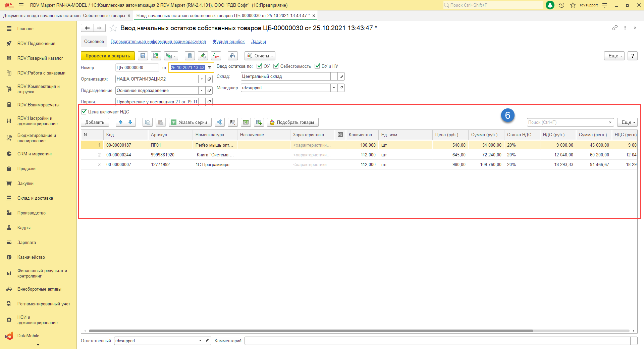Expand the Менеджер dropdown arrow
The height and width of the screenshot is (349, 644).
pyautogui.click(x=334, y=88)
